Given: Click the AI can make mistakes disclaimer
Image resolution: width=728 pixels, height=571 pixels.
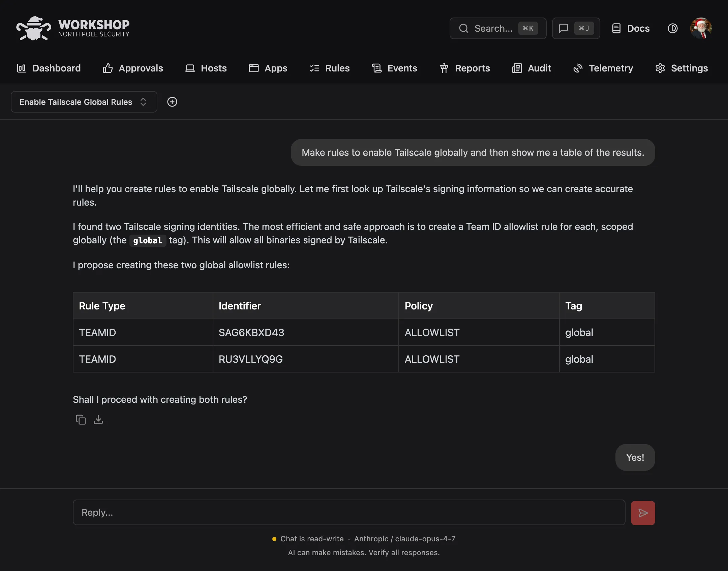Looking at the screenshot, I should pos(364,552).
